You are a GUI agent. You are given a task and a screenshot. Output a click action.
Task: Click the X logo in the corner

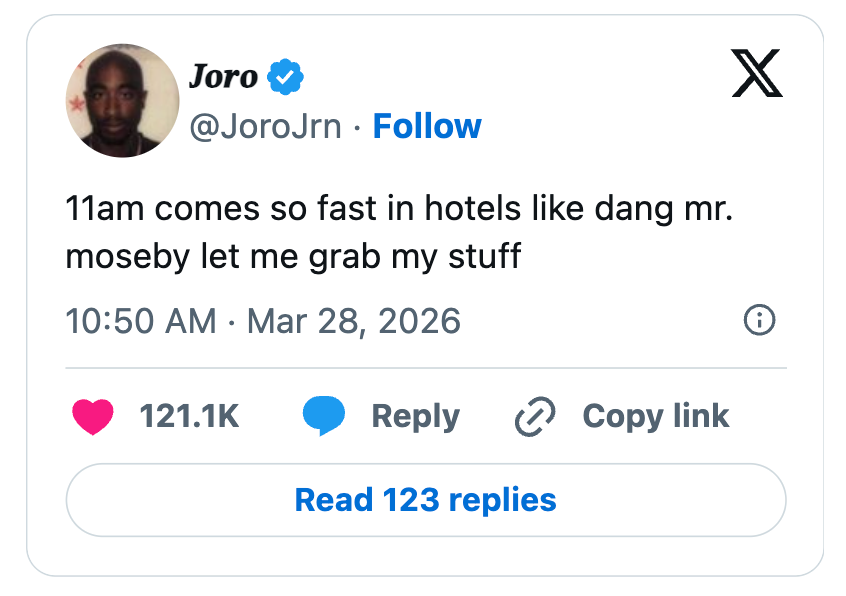point(757,73)
